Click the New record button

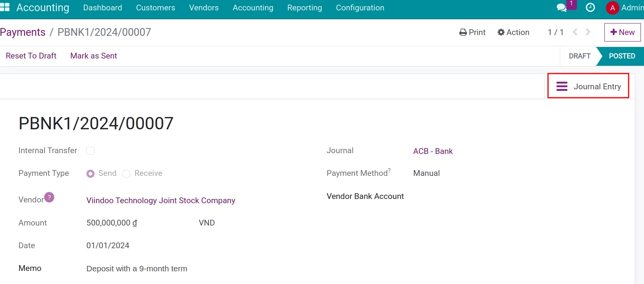click(622, 32)
